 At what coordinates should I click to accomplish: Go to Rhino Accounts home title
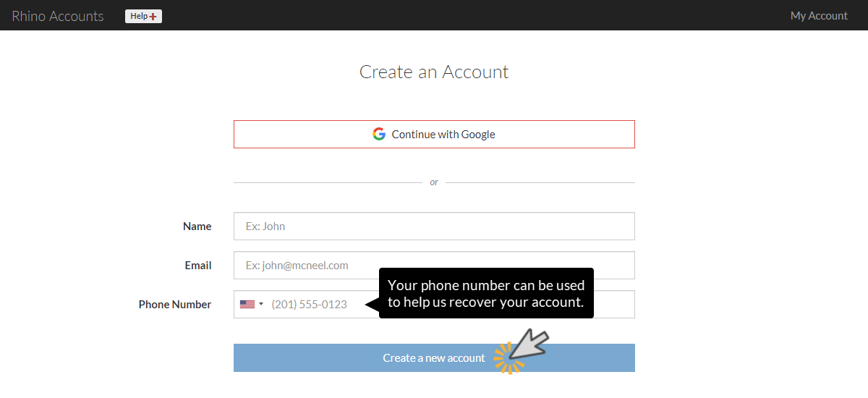tap(58, 16)
